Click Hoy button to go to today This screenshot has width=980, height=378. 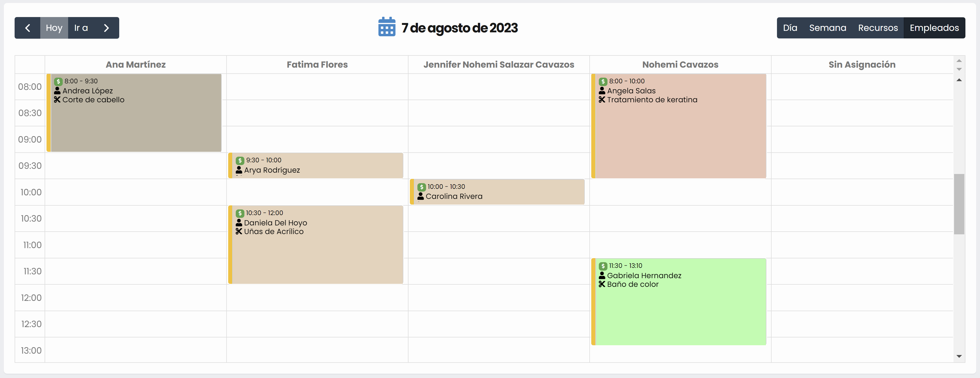54,28
